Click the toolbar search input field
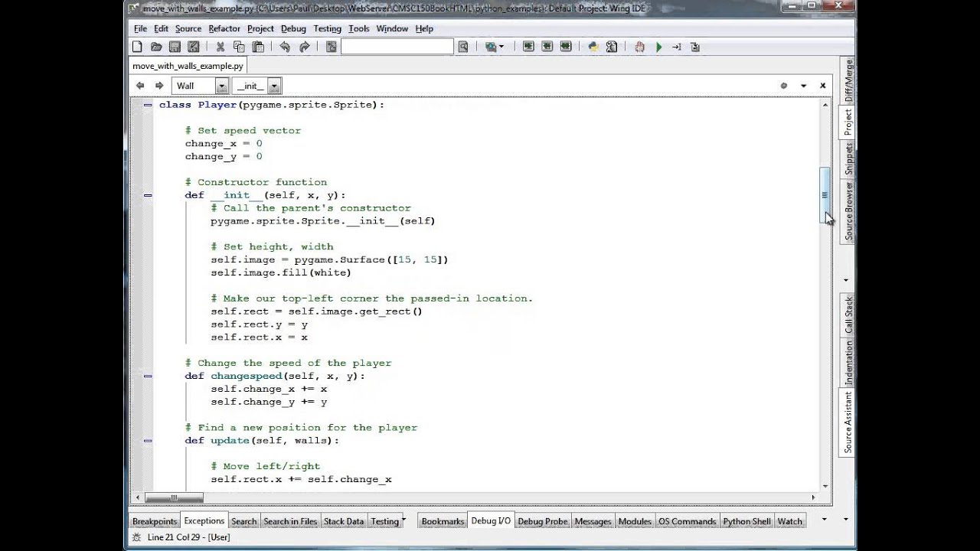The width and height of the screenshot is (980, 551). [397, 47]
